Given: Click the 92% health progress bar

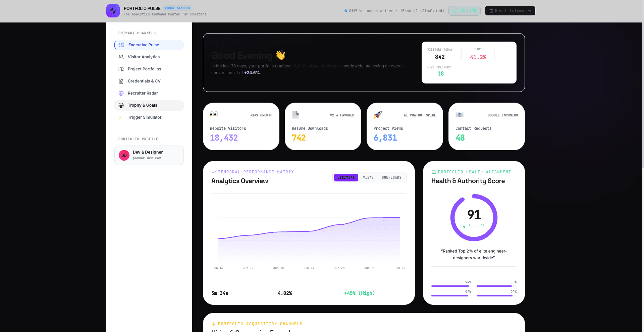Looking at the screenshot, I should tap(451, 296).
